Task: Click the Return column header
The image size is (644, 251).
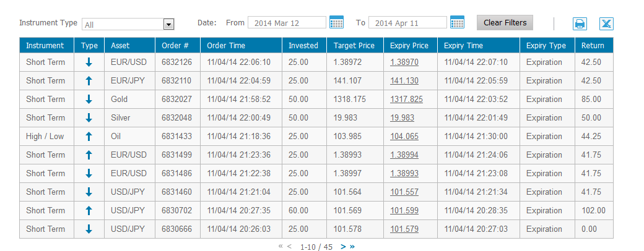Action: click(x=593, y=45)
